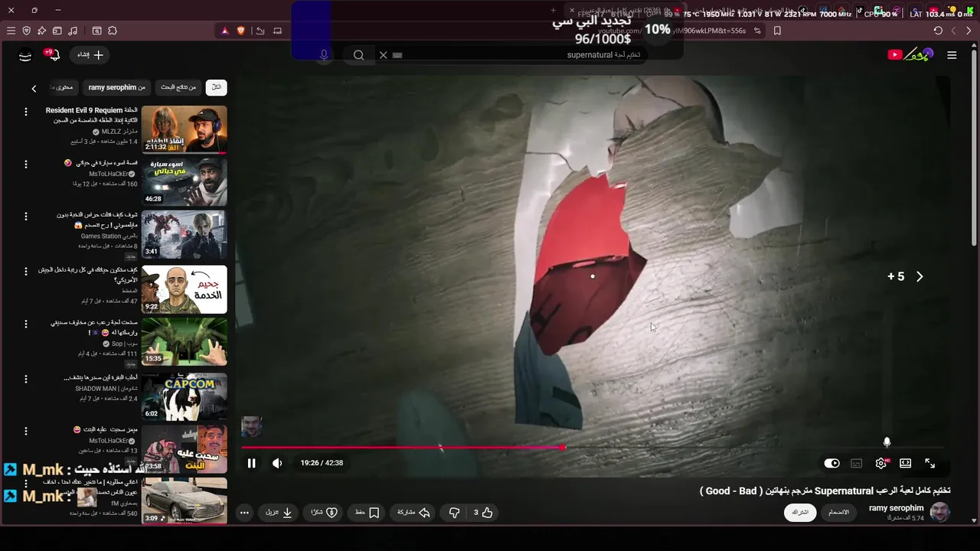Screen dimensions: 980x551
Task: Select the الكل filter chip
Action: [x=216, y=87]
